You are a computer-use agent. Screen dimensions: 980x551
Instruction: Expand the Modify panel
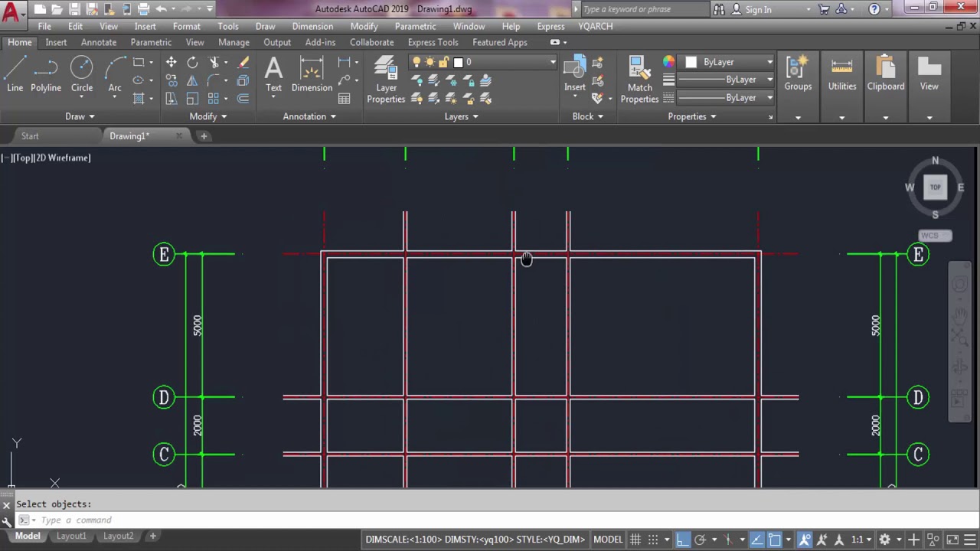(x=207, y=116)
